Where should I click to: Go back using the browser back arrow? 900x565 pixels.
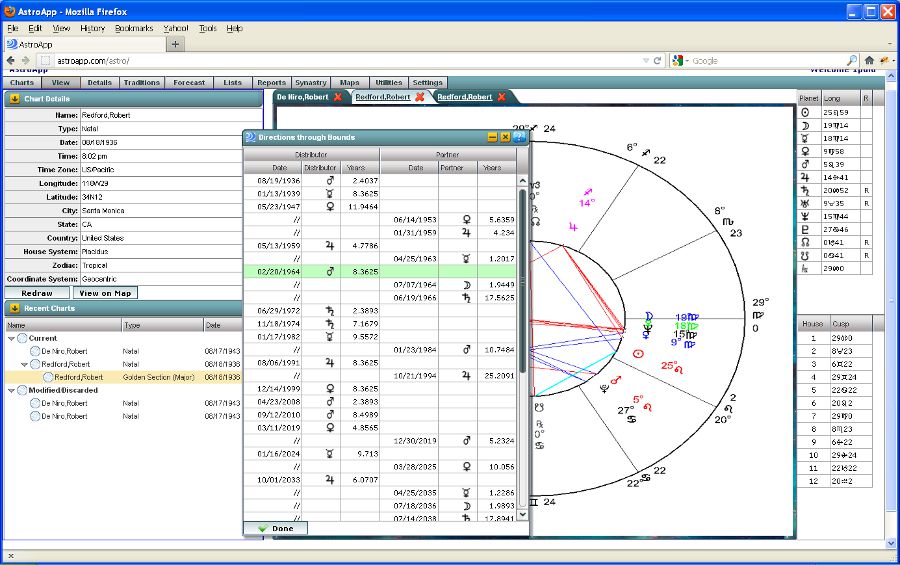coord(12,60)
